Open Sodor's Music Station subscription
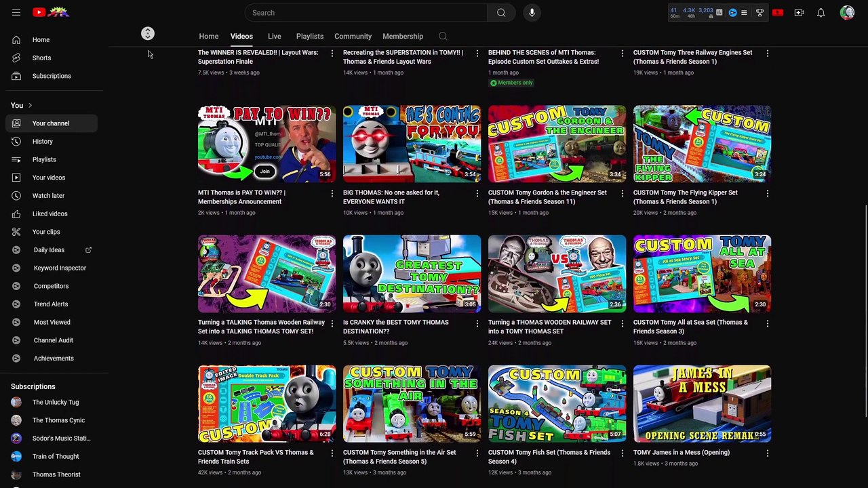This screenshot has width=868, height=488. tap(52, 439)
